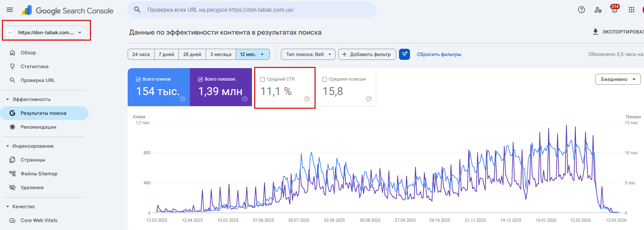Click the Overview home icon
644x230 pixels.
point(12,53)
